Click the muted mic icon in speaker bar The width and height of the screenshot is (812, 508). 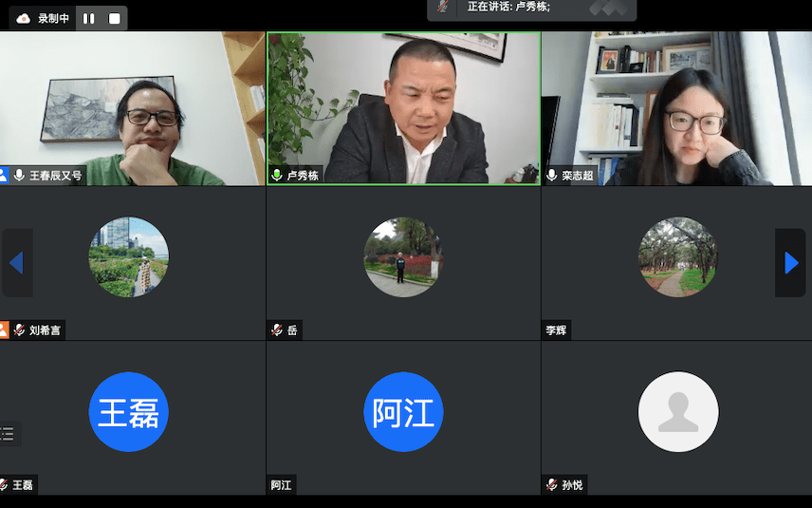(x=442, y=7)
